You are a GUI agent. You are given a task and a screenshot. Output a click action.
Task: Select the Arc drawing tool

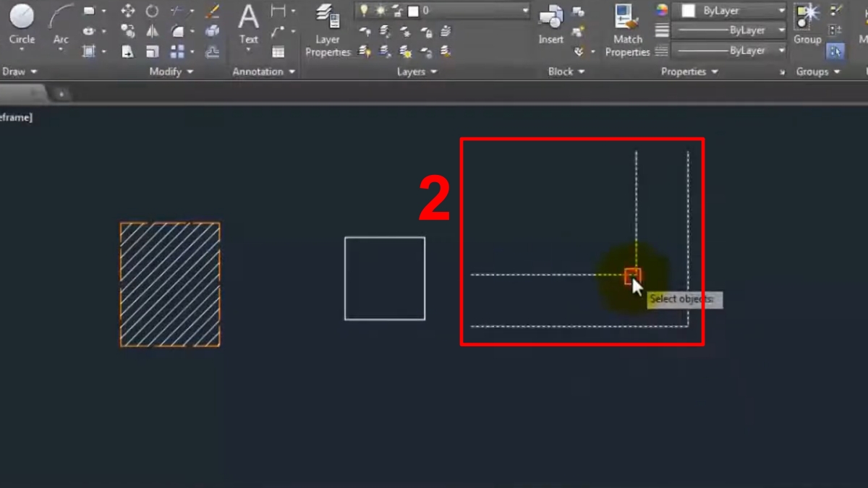pos(61,23)
